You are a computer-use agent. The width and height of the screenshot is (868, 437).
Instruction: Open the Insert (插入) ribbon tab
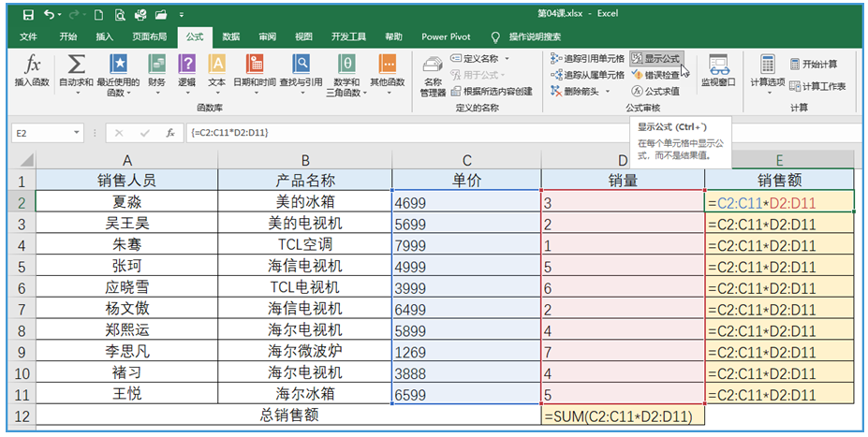[x=105, y=36]
